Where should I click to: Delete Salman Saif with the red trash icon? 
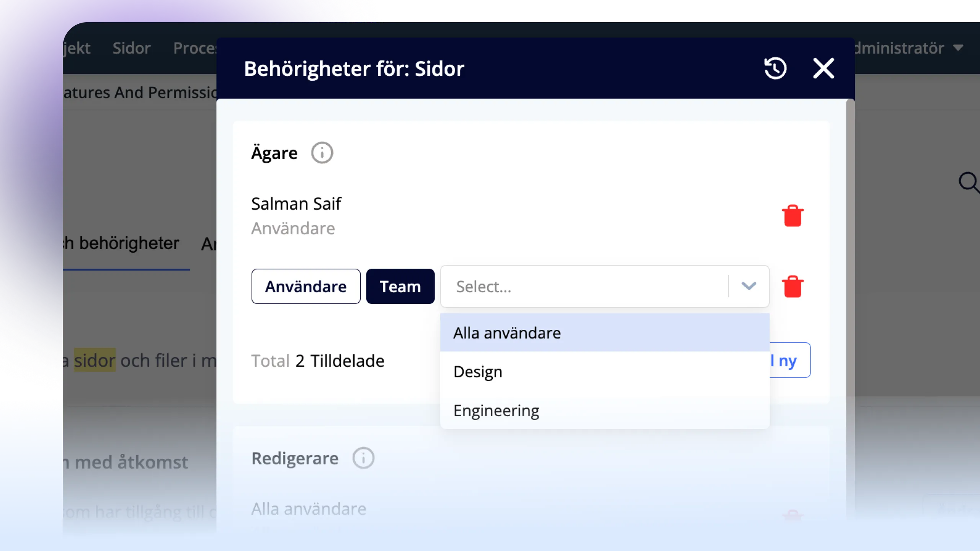coord(792,215)
